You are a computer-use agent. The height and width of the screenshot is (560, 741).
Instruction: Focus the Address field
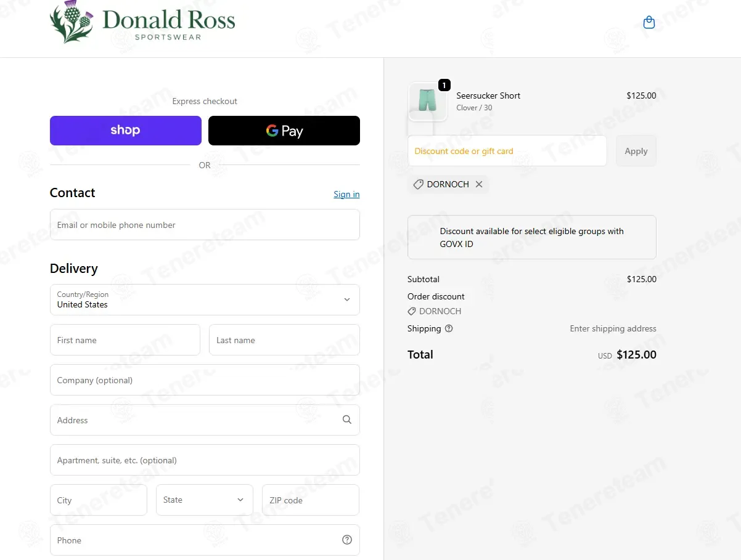coord(205,420)
